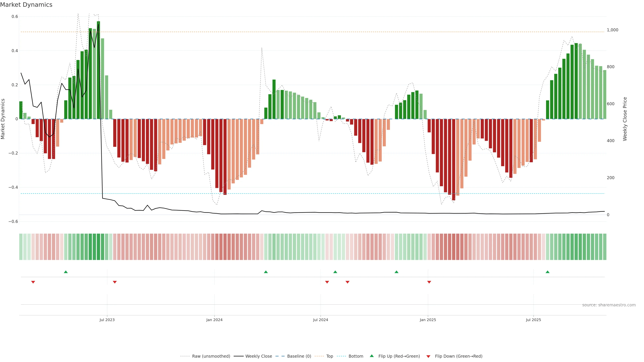Click the red flip-down marker after January 2025
The image size is (644, 362).
click(x=429, y=282)
